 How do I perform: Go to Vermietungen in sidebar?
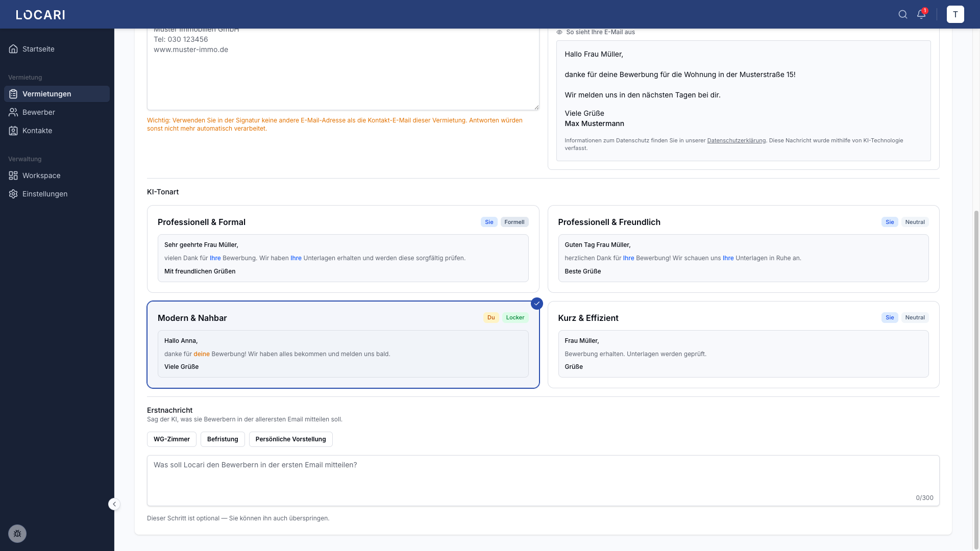point(47,94)
